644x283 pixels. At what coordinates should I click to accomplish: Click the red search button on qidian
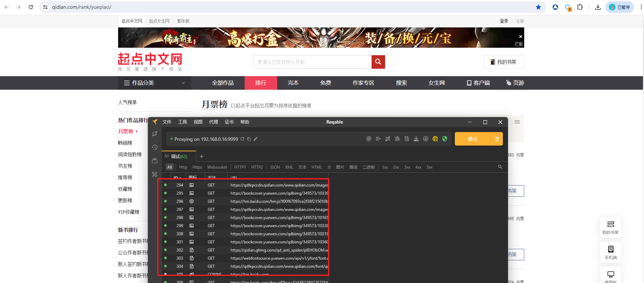[x=378, y=62]
